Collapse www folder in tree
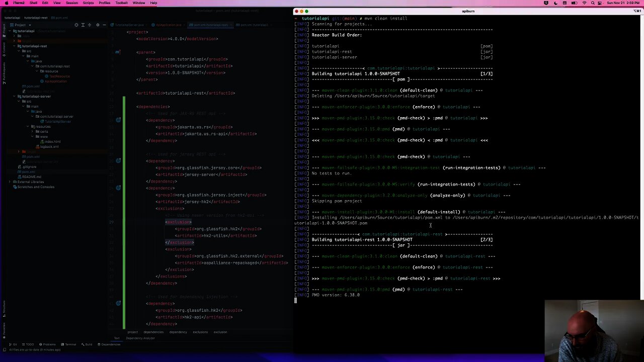Screen dimensions: 644x362 pos(33,137)
